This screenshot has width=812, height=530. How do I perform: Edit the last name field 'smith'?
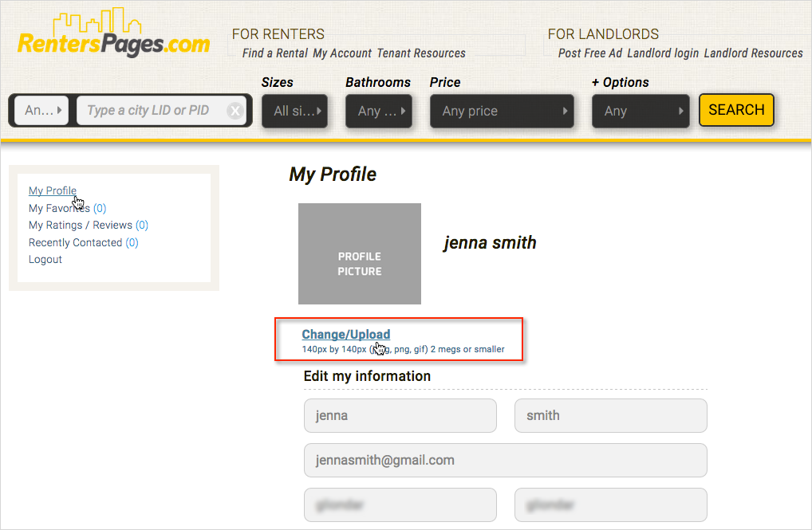[x=610, y=415]
